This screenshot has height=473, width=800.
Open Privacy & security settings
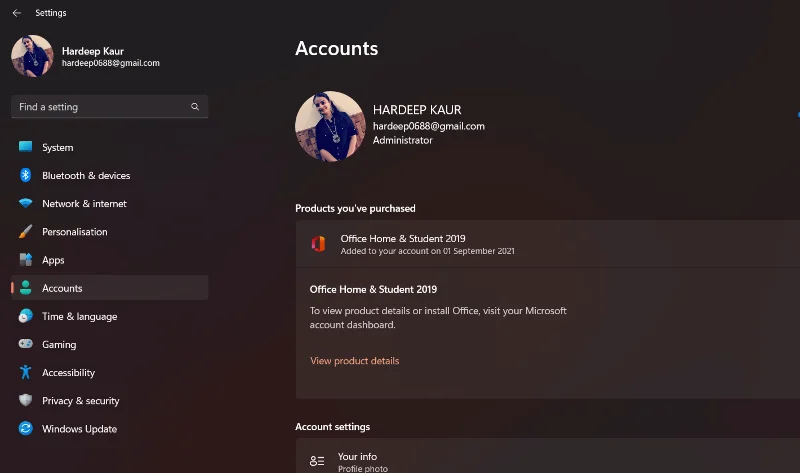[110, 401]
